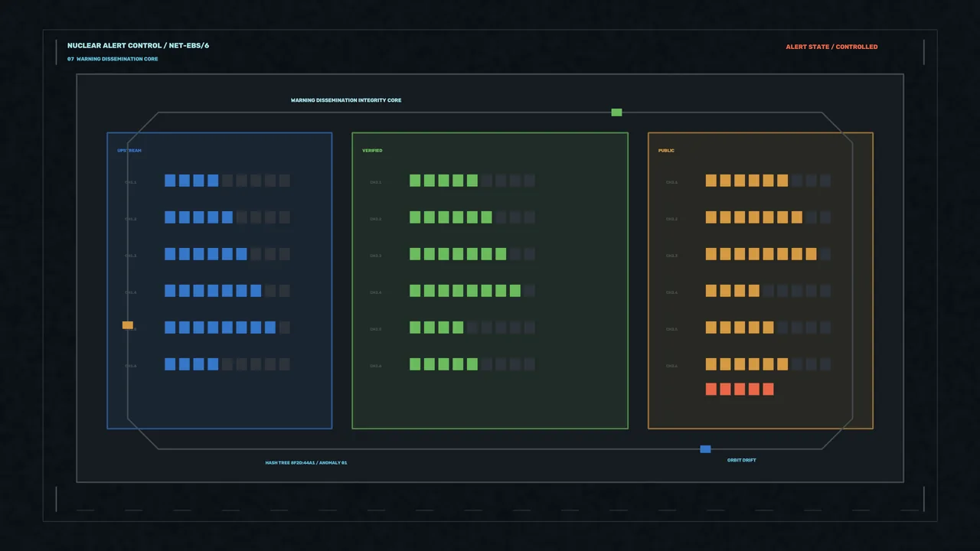Click the blue Orbit Drift node marker
Screen dimensions: 980x551
pyautogui.click(x=705, y=449)
